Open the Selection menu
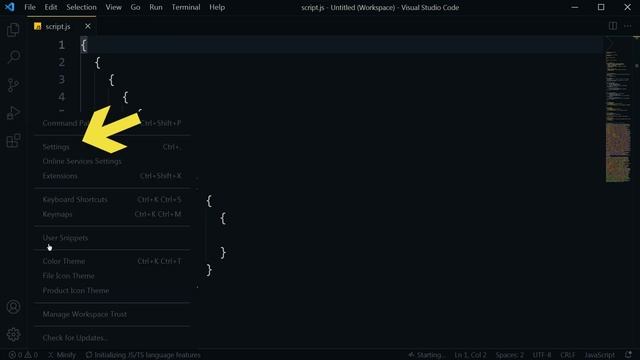 (81, 7)
